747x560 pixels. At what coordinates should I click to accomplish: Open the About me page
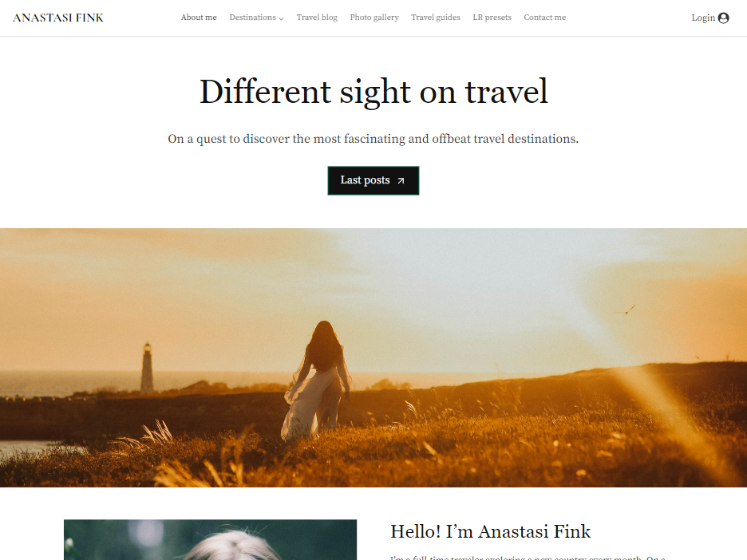(199, 18)
